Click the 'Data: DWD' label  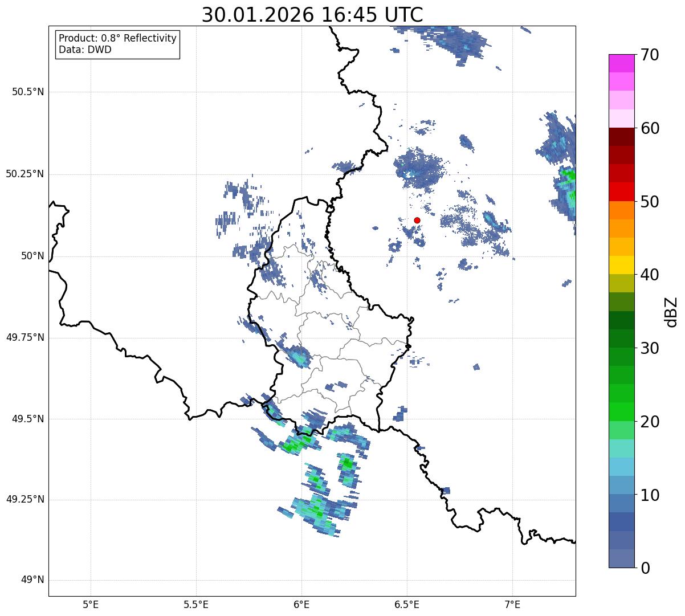(x=85, y=50)
